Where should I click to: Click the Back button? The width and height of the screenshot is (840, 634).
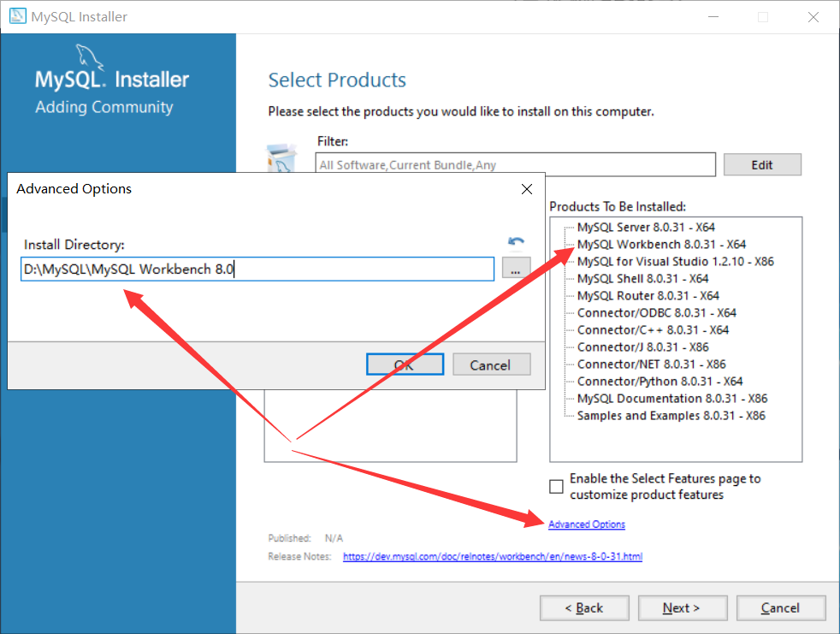point(584,607)
